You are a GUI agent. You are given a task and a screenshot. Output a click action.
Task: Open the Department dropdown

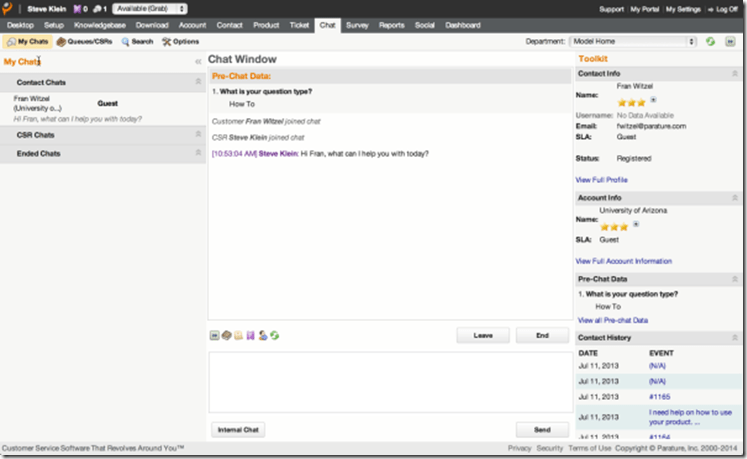(x=632, y=42)
